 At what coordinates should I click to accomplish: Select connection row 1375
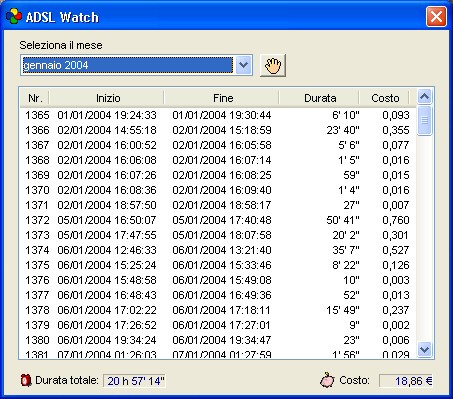[x=217, y=265]
